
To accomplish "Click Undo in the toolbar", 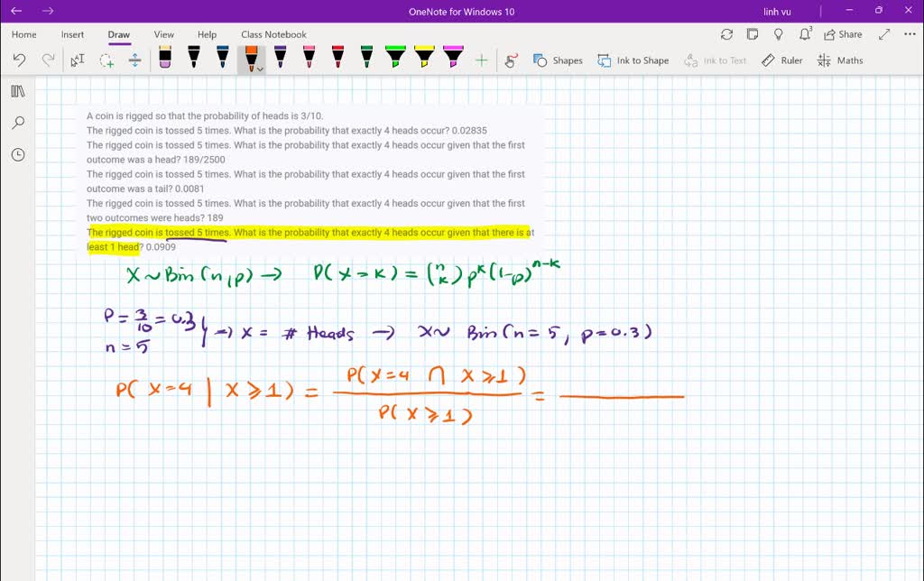I will pyautogui.click(x=19, y=59).
